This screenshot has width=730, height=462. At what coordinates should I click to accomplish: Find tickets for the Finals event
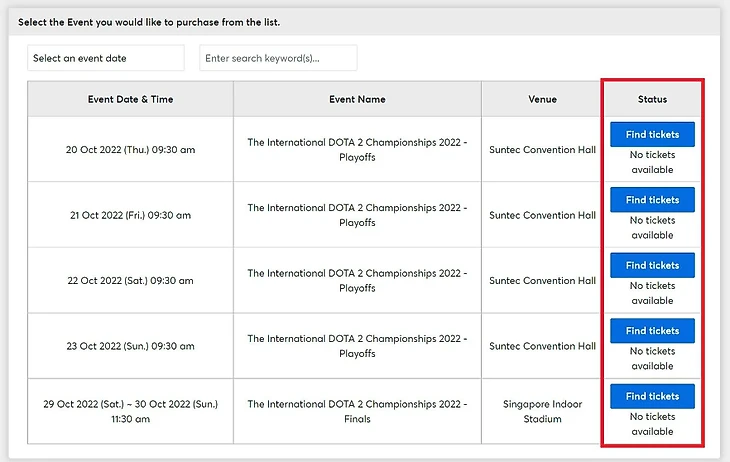[x=652, y=396]
